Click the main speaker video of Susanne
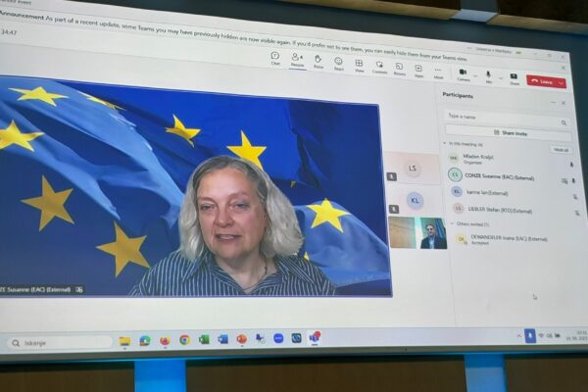 click(195, 187)
